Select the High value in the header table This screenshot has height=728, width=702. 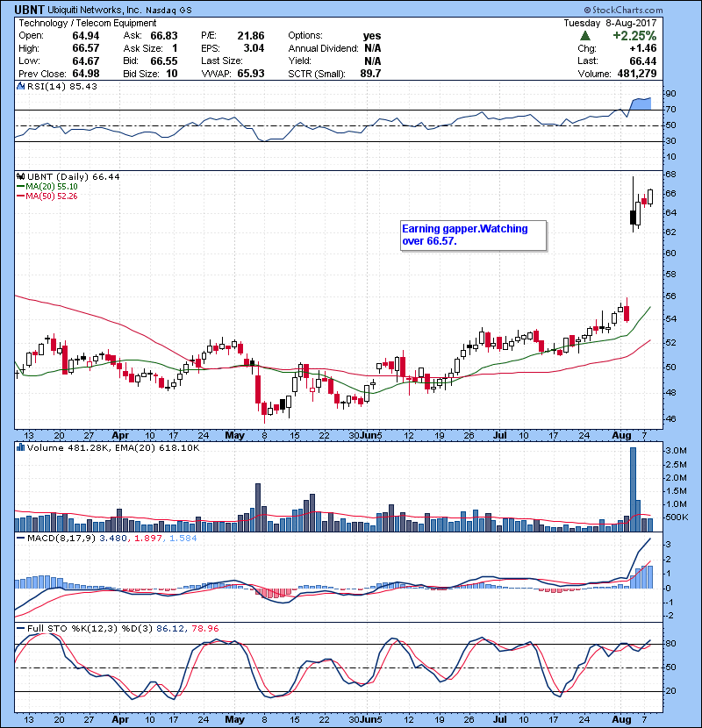coord(85,48)
